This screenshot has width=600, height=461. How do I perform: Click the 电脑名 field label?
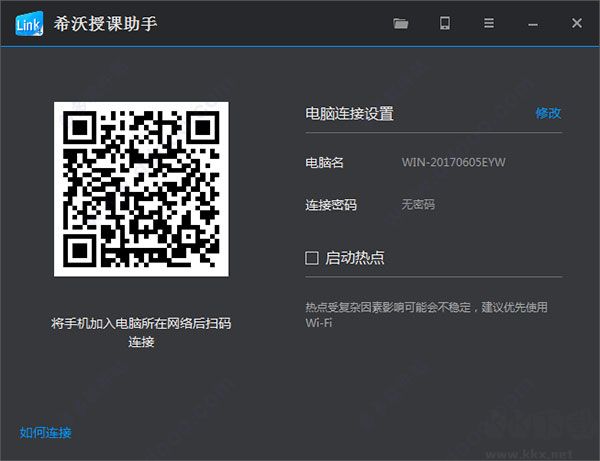324,163
